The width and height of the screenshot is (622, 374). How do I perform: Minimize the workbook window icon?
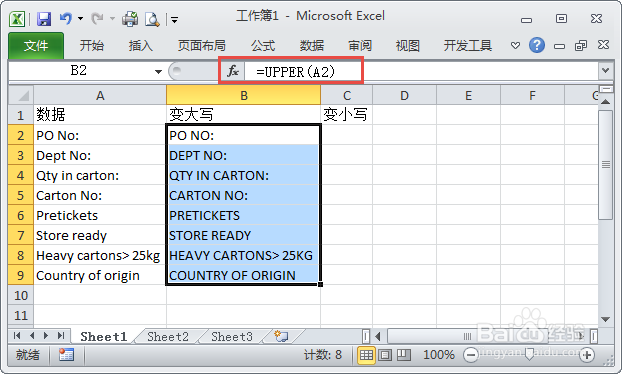(559, 46)
